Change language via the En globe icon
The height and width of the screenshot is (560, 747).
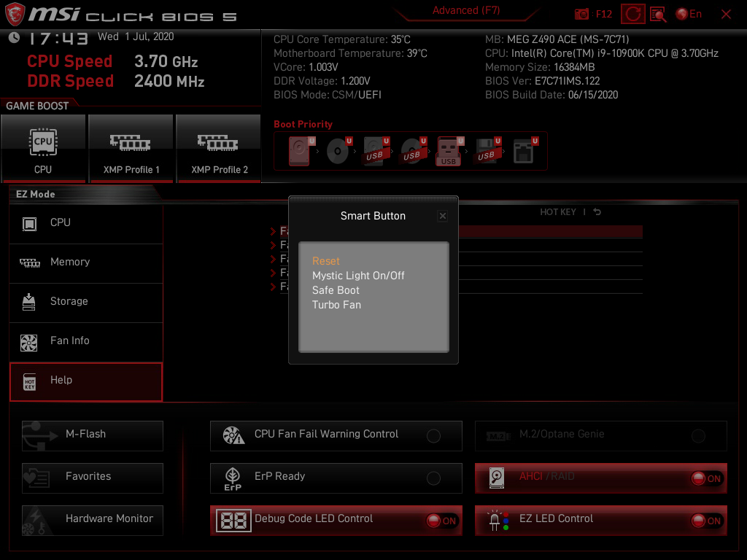[x=689, y=15]
